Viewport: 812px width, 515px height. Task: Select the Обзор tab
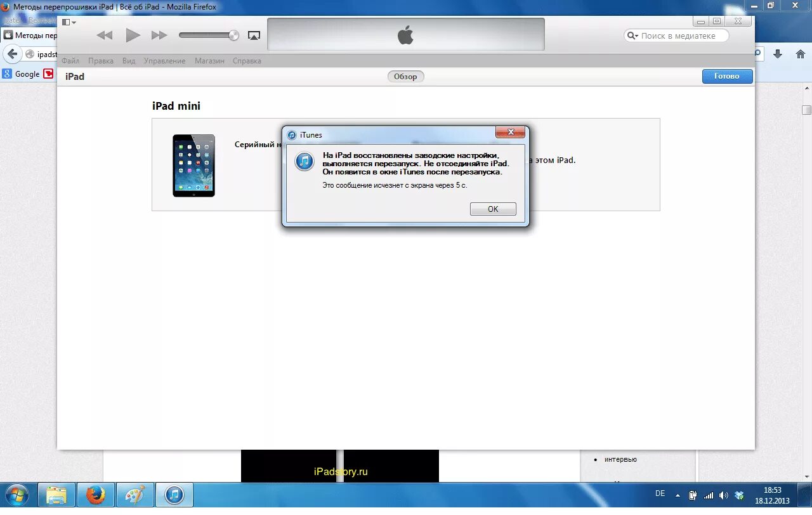pos(405,76)
